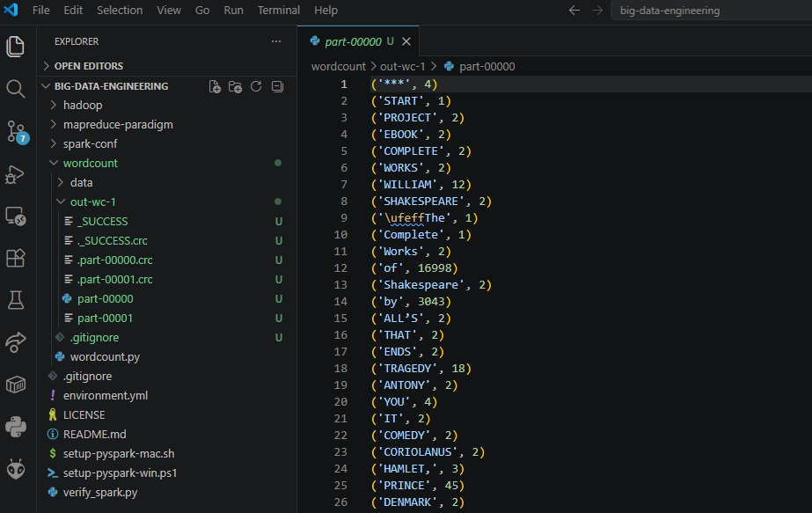Image resolution: width=812 pixels, height=513 pixels.
Task: Refresh the file explorer
Action: point(256,86)
